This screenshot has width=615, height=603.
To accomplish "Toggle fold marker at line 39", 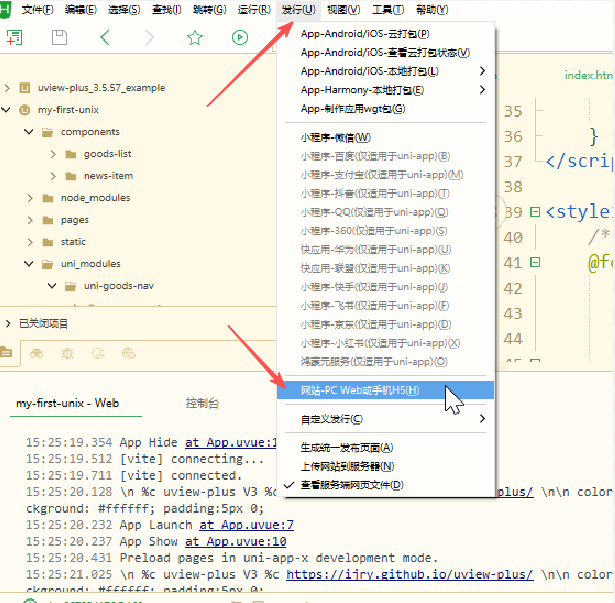I will (x=535, y=212).
